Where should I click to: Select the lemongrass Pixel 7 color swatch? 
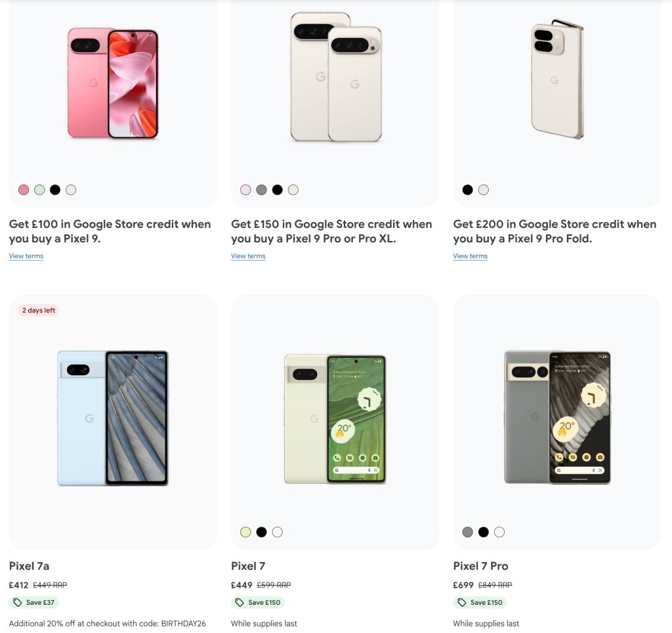point(245,532)
